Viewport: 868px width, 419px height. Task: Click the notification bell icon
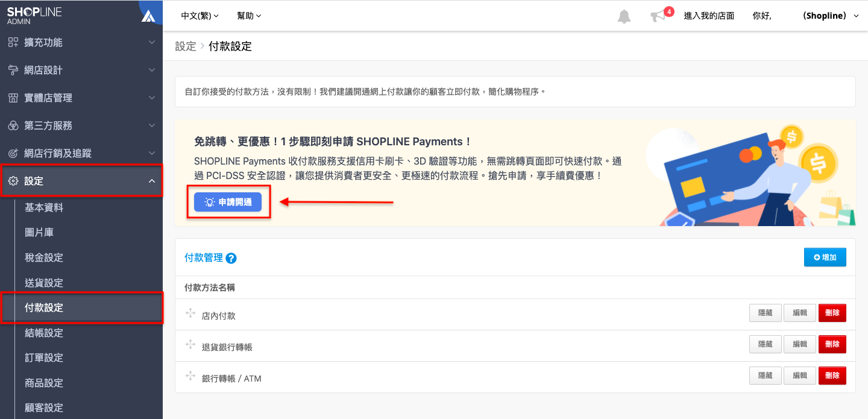click(624, 16)
